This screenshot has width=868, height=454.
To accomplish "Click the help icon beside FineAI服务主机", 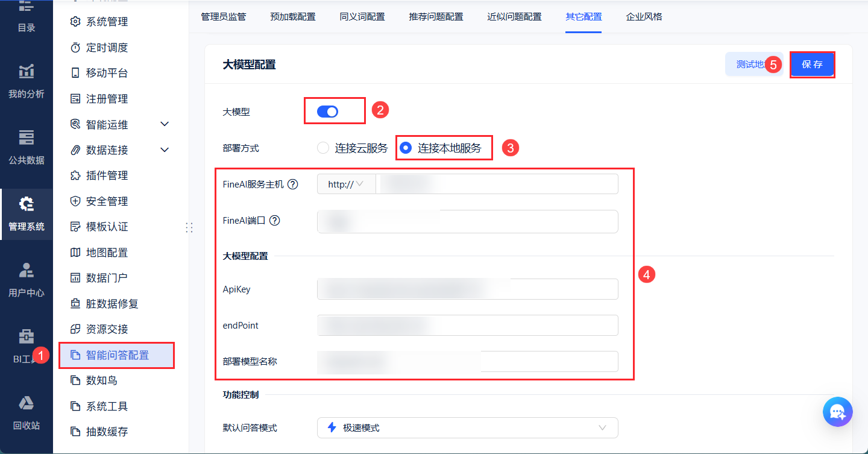I will (293, 184).
